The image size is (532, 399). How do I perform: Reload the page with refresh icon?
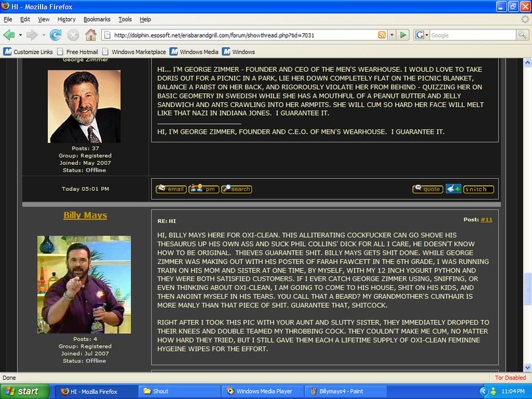coord(56,35)
